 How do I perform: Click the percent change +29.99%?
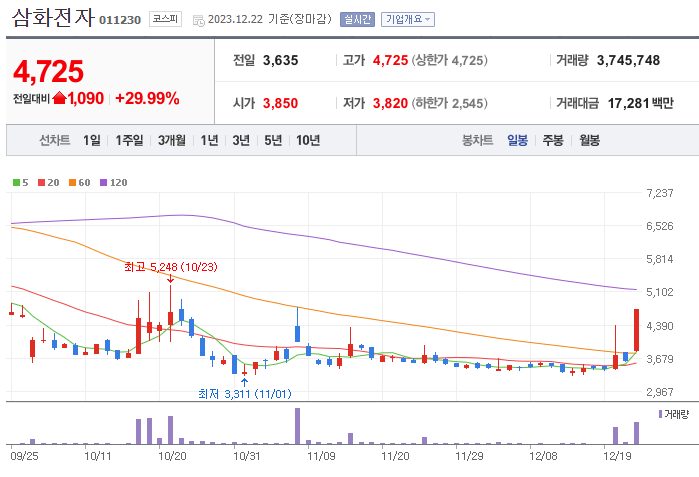147,98
